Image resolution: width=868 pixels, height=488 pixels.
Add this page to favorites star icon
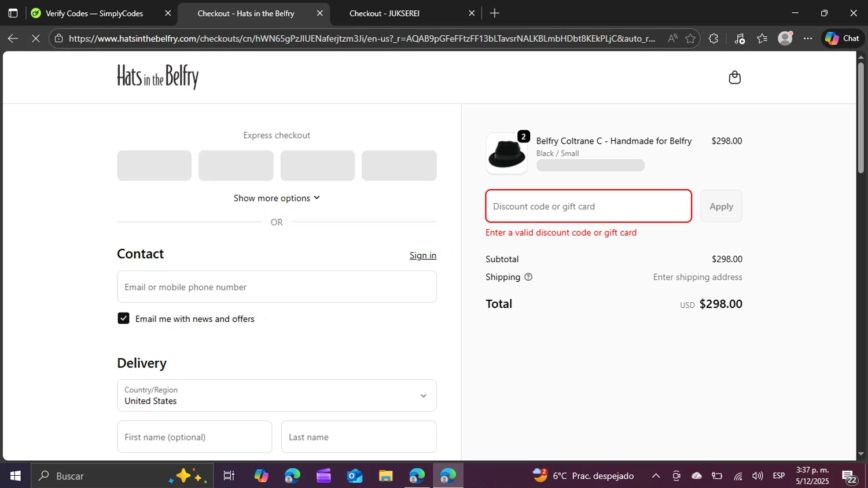(x=690, y=38)
